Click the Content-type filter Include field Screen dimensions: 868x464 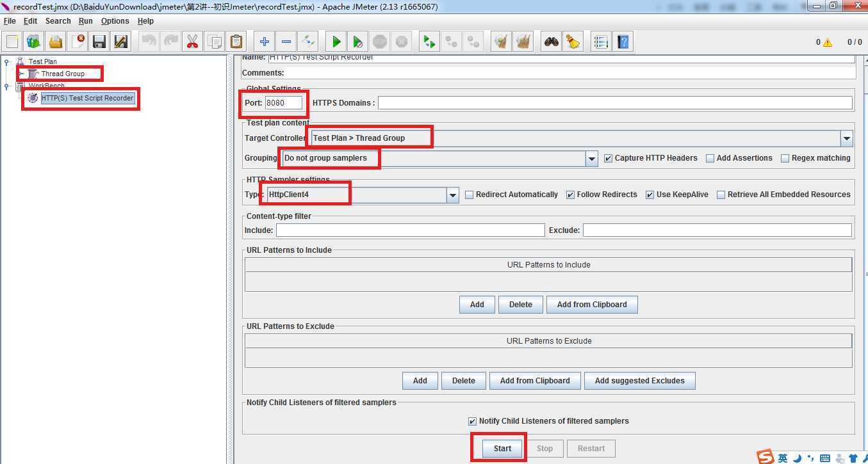point(410,230)
